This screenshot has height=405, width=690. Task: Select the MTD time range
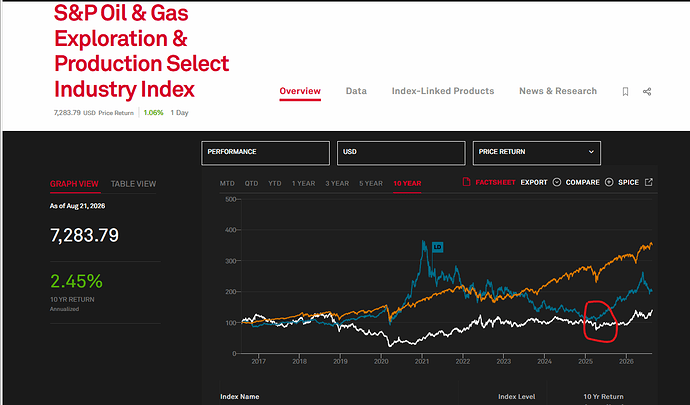point(227,183)
